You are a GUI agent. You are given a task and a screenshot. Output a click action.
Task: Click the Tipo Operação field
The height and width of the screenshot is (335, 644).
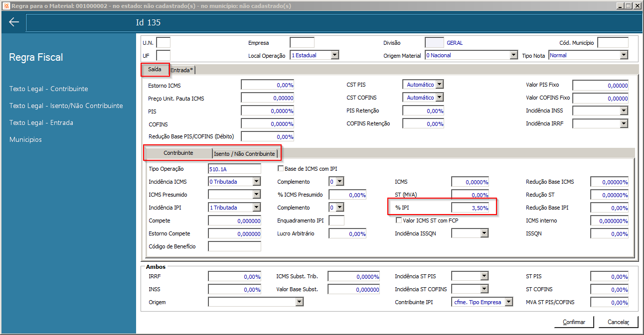point(234,169)
